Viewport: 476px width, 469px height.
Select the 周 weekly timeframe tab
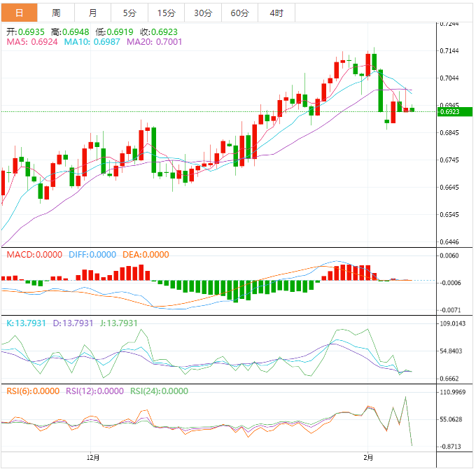pos(56,13)
